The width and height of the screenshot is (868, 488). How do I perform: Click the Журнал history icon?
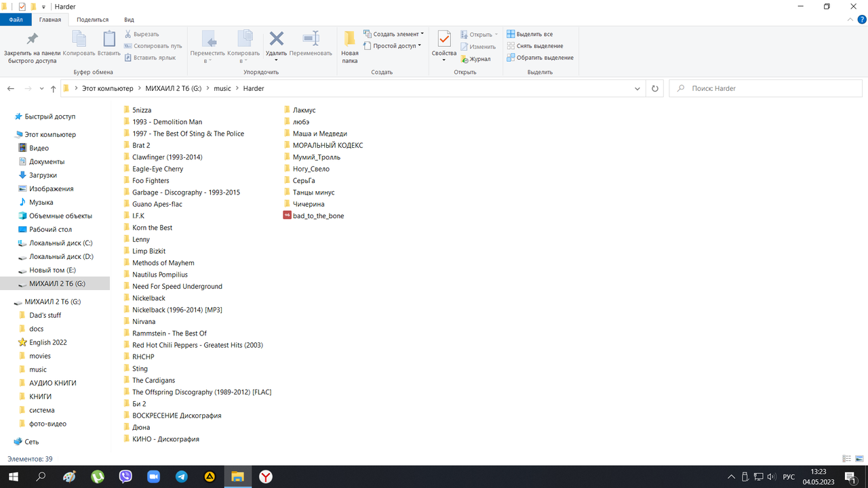(465, 59)
